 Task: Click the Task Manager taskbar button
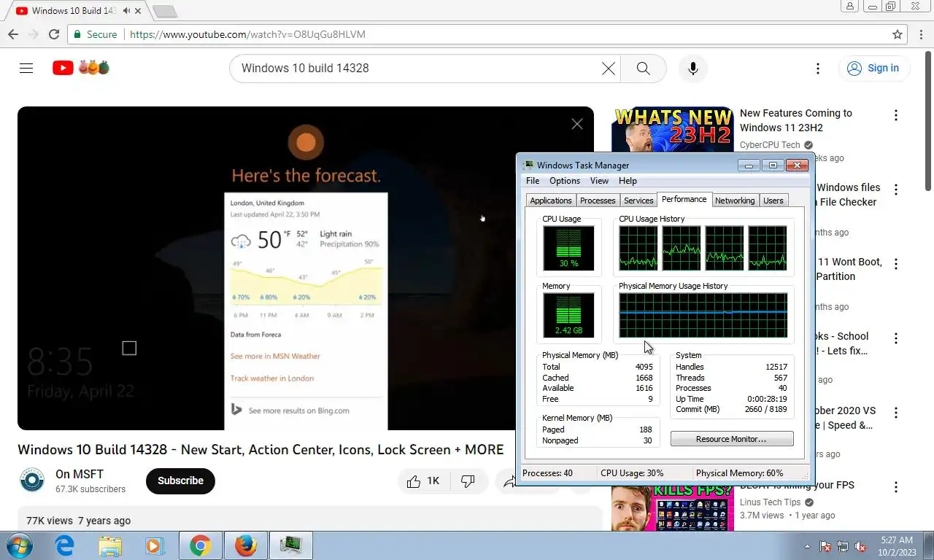tap(291, 545)
